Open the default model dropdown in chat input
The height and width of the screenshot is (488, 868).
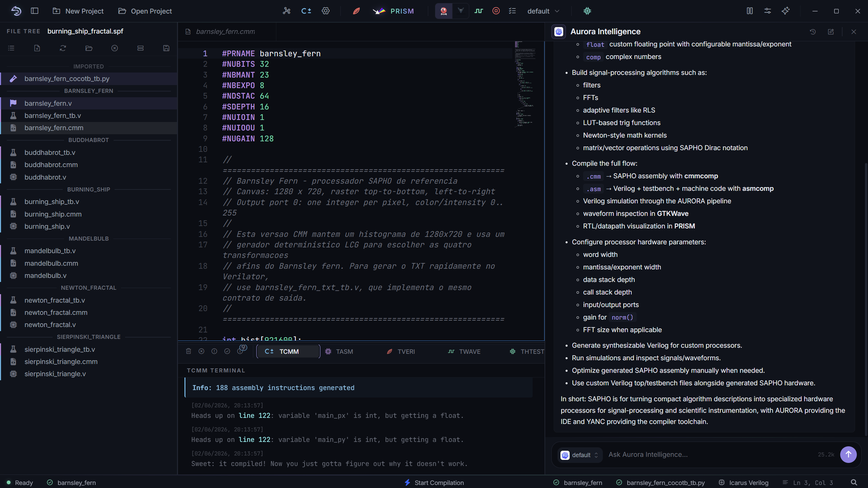tap(580, 455)
